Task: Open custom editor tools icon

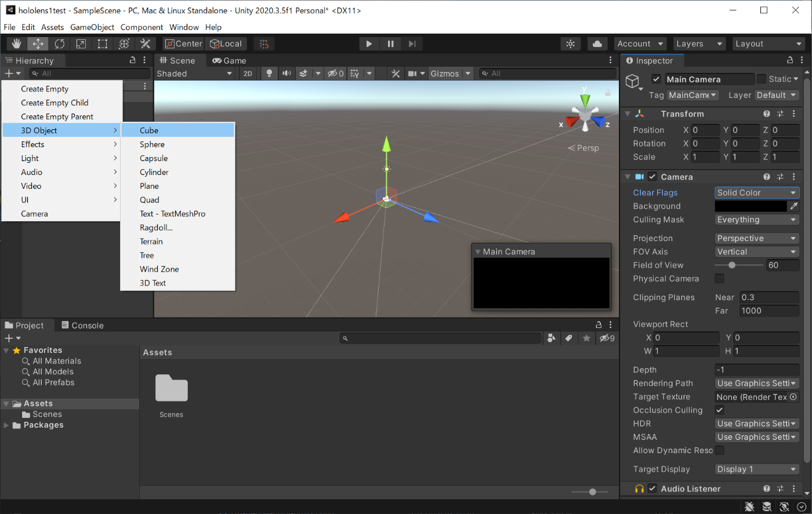Action: 145,43
